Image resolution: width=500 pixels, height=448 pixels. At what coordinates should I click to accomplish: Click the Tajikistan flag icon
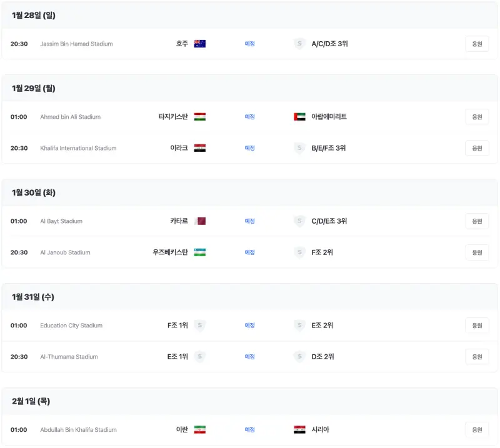click(x=199, y=117)
